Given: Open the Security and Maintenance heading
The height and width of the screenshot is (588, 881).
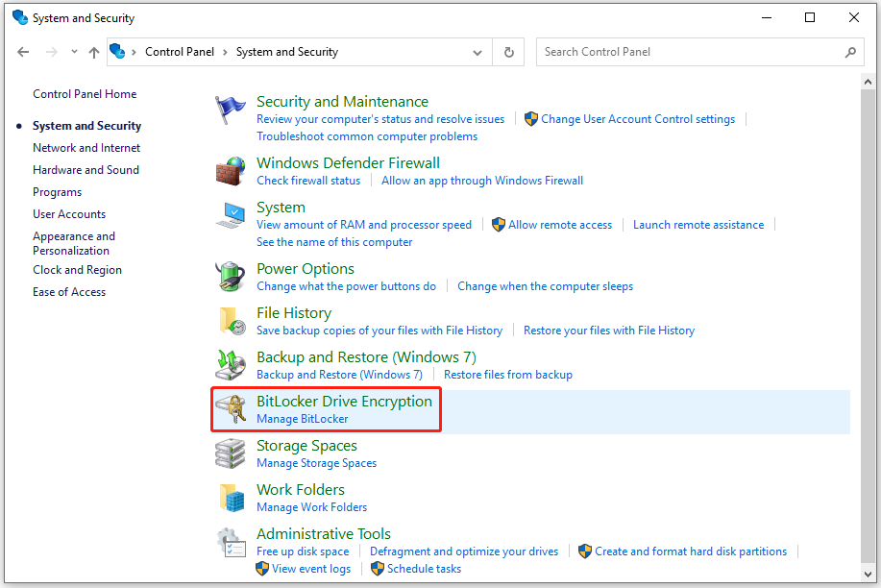Looking at the screenshot, I should [x=342, y=101].
